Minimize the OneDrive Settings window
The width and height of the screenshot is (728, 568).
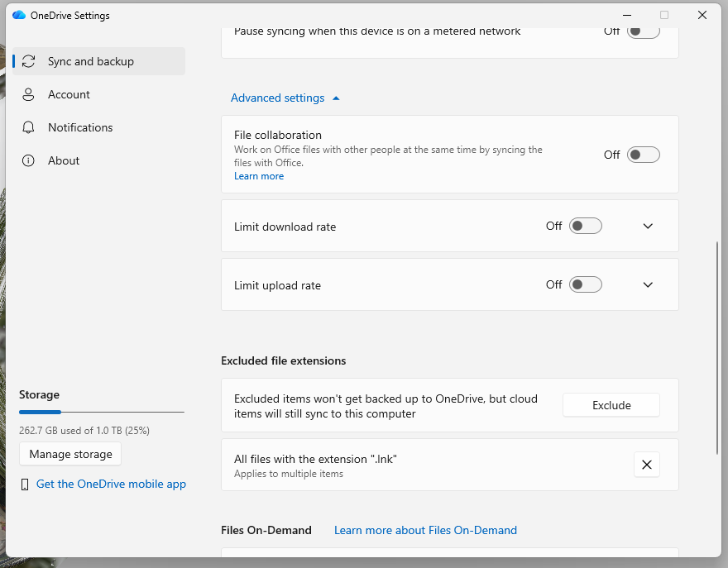[627, 16]
